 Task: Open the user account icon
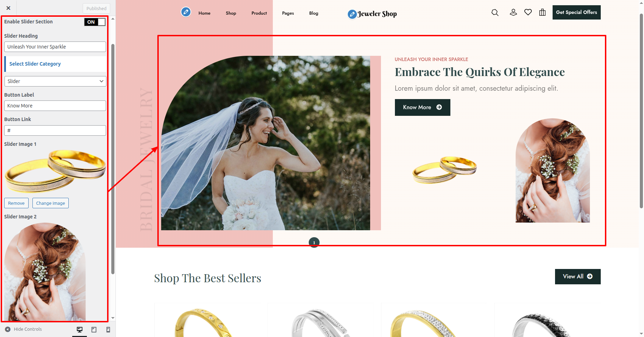(513, 12)
